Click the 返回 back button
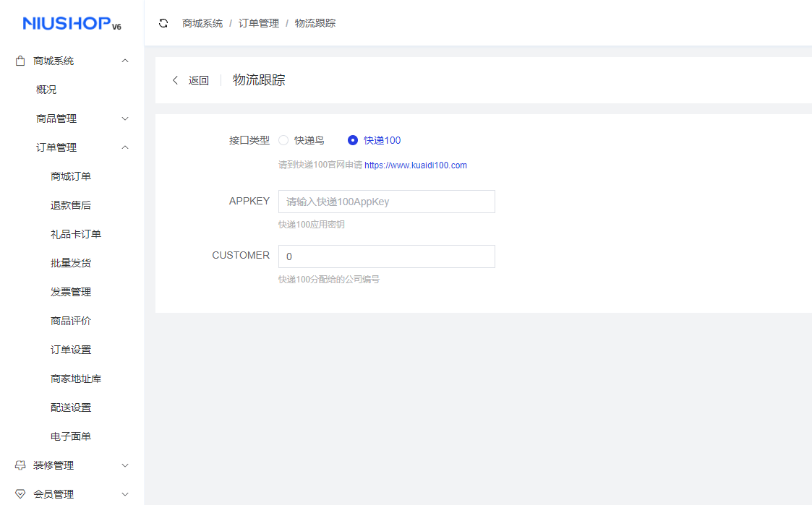This screenshot has width=812, height=505. [x=200, y=80]
